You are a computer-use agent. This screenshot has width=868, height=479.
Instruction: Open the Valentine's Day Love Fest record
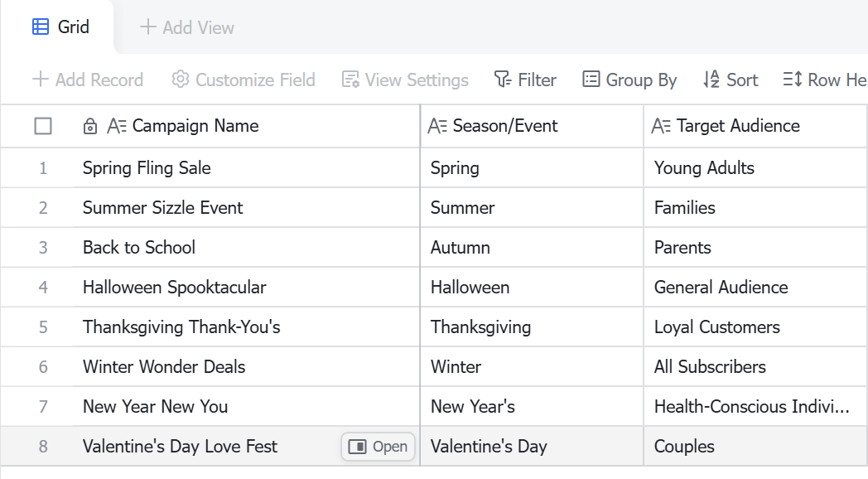pyautogui.click(x=378, y=447)
